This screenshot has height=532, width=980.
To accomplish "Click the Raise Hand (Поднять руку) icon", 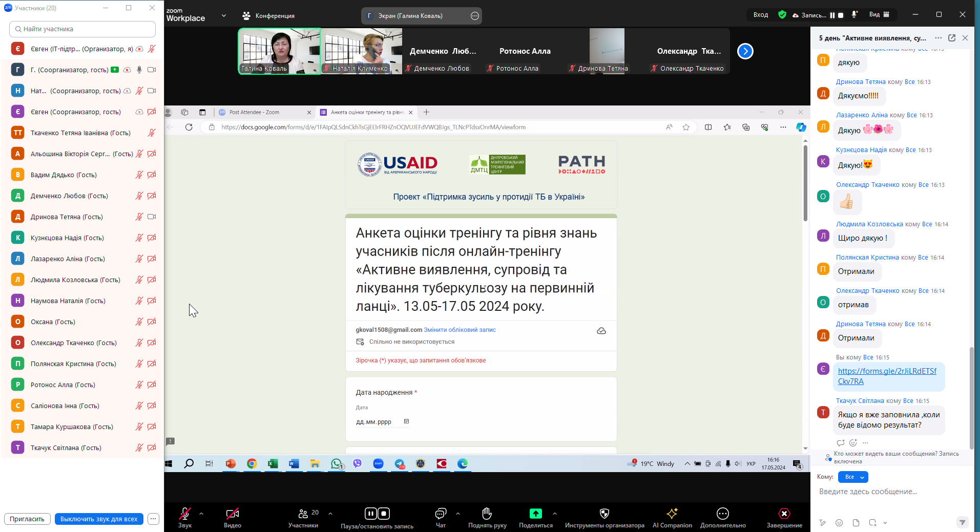I will pyautogui.click(x=487, y=514).
